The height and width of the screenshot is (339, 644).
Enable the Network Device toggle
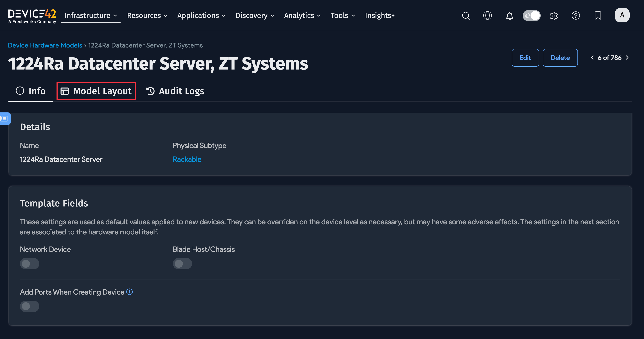point(30,264)
